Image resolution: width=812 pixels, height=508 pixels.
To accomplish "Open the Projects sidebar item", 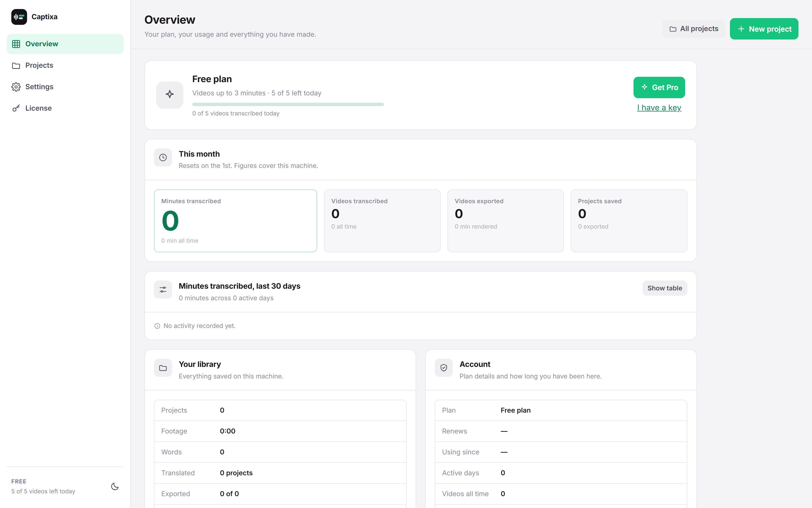I will [65, 65].
